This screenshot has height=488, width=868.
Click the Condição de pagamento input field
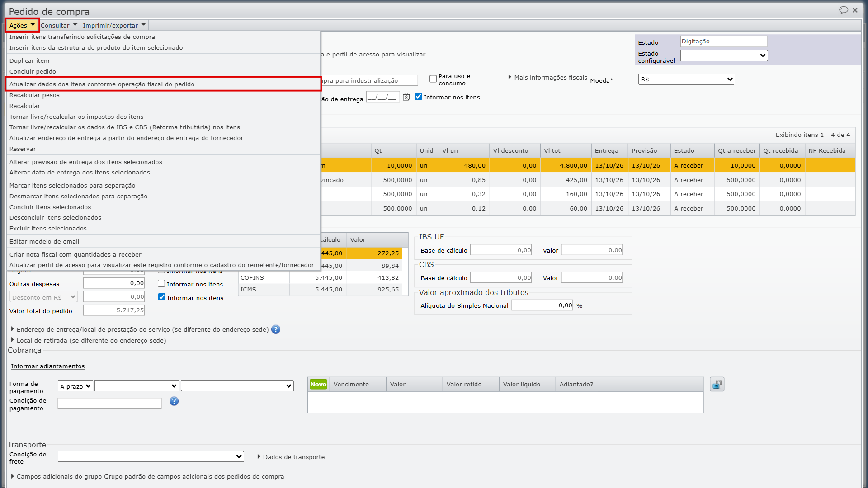tap(109, 403)
